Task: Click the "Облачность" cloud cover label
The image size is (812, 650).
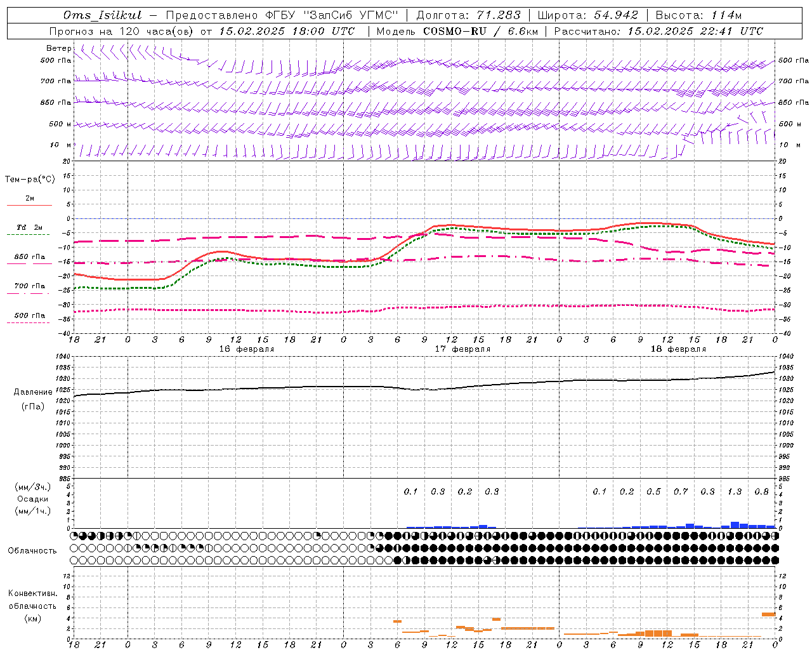Action: click(x=32, y=550)
